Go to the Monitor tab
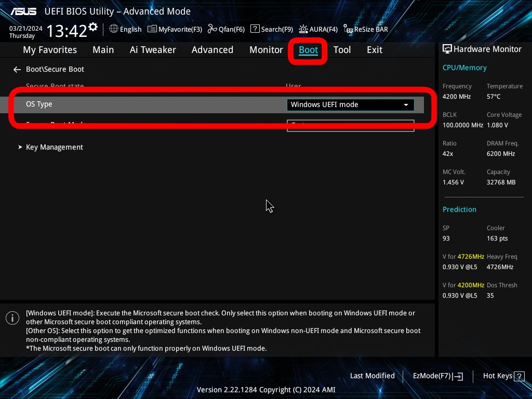 pos(266,50)
